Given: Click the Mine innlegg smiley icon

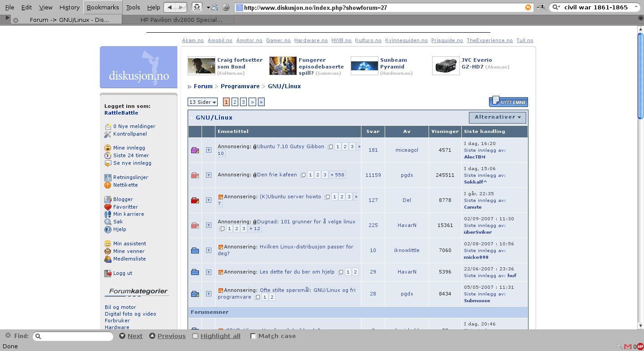Looking at the screenshot, I should pos(107,148).
